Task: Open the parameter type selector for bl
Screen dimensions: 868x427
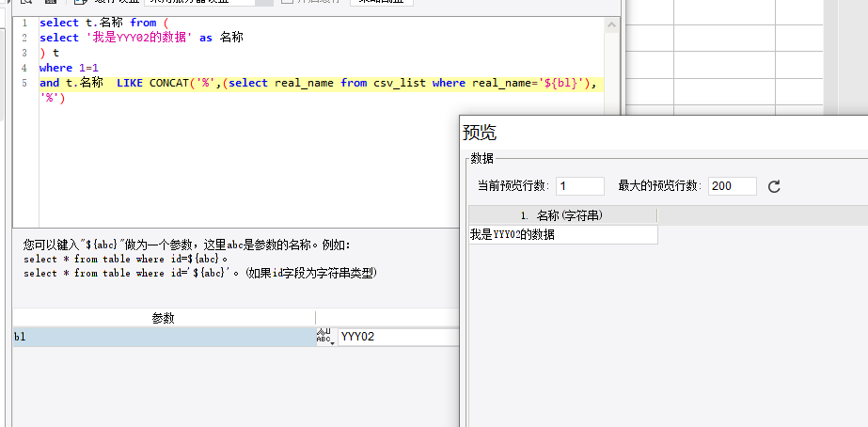Action: coord(324,336)
